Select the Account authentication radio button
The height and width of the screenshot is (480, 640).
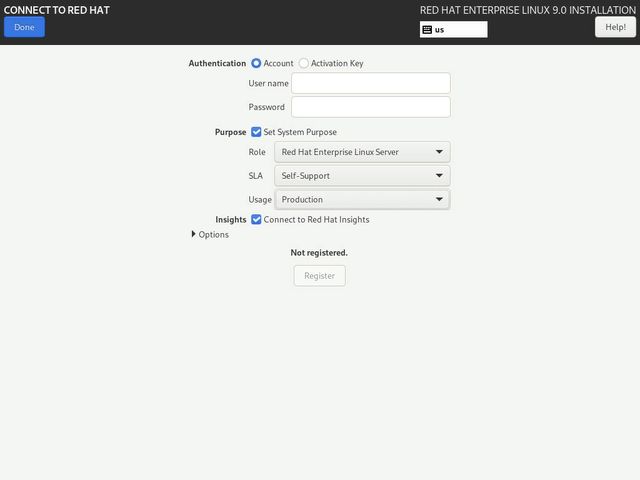(x=256, y=63)
